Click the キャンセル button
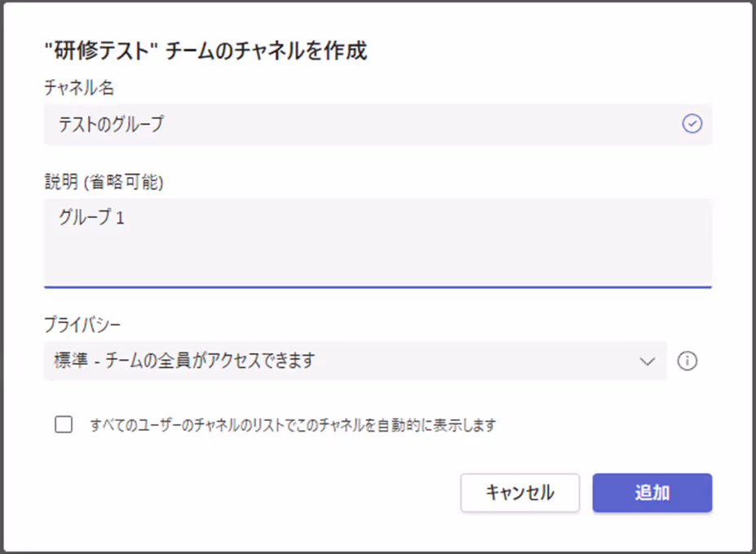756x554 pixels. pyautogui.click(x=519, y=492)
